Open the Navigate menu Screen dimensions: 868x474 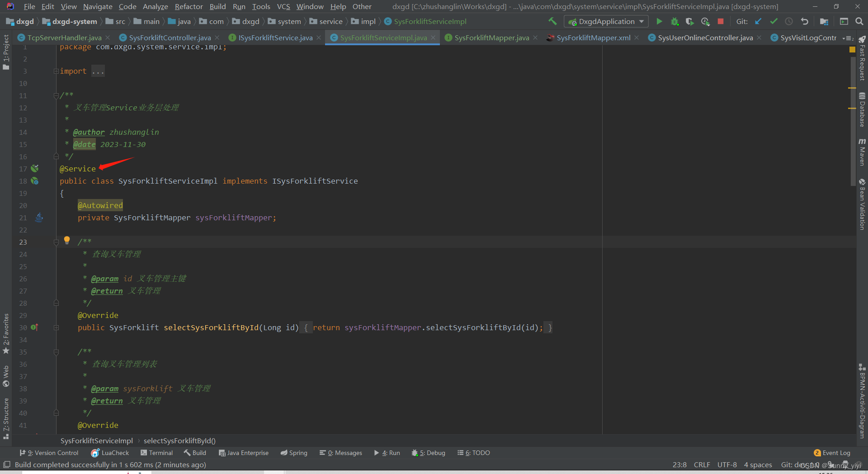click(98, 6)
